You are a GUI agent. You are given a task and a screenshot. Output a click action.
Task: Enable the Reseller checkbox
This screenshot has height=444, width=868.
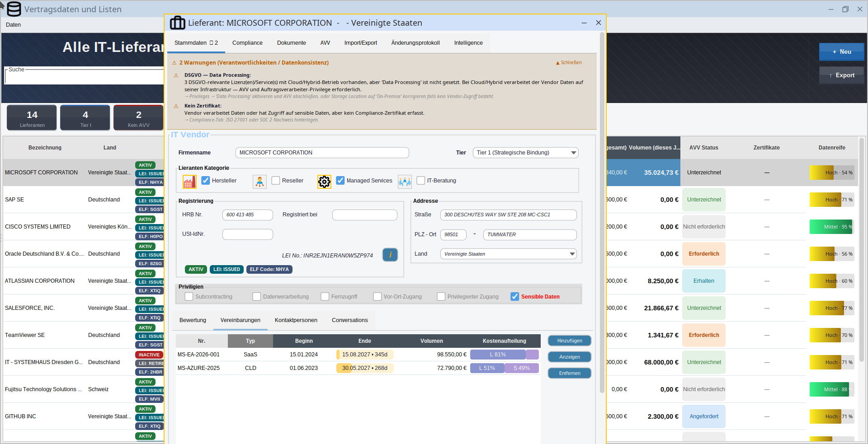tap(276, 181)
